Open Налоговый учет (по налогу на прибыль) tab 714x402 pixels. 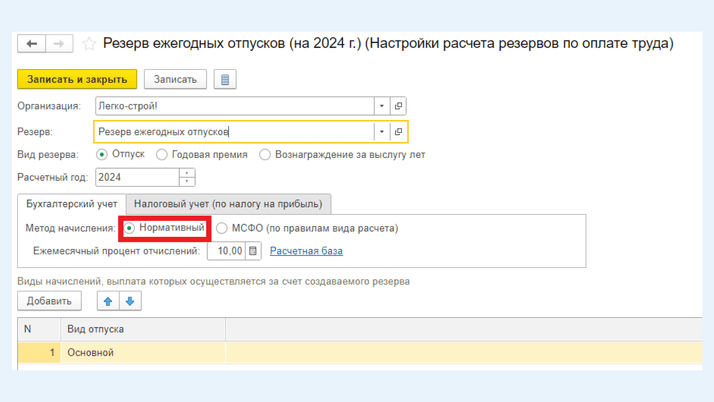tap(228, 204)
